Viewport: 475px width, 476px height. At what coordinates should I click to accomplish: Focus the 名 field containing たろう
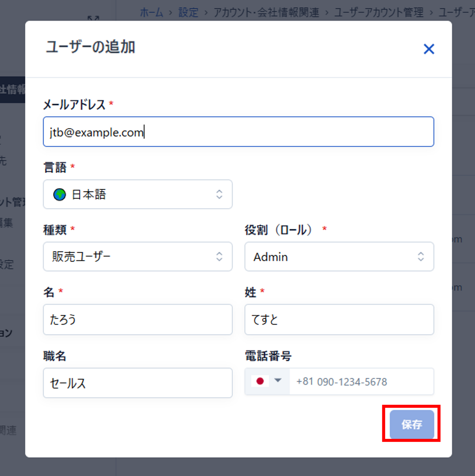point(138,320)
